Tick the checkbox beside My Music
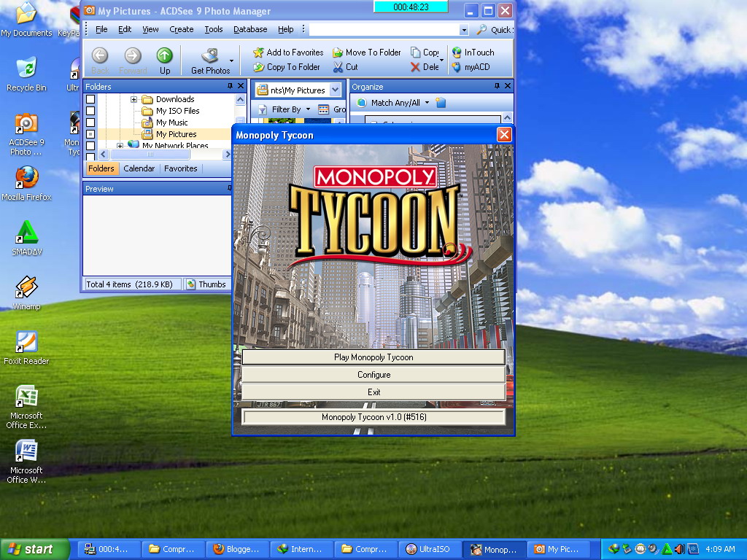This screenshot has width=747, height=560. [90, 122]
